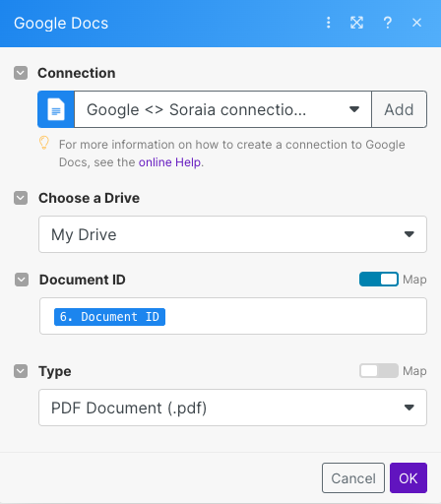Collapse the Type section chevron
Screen dimensions: 441x504
(21, 371)
